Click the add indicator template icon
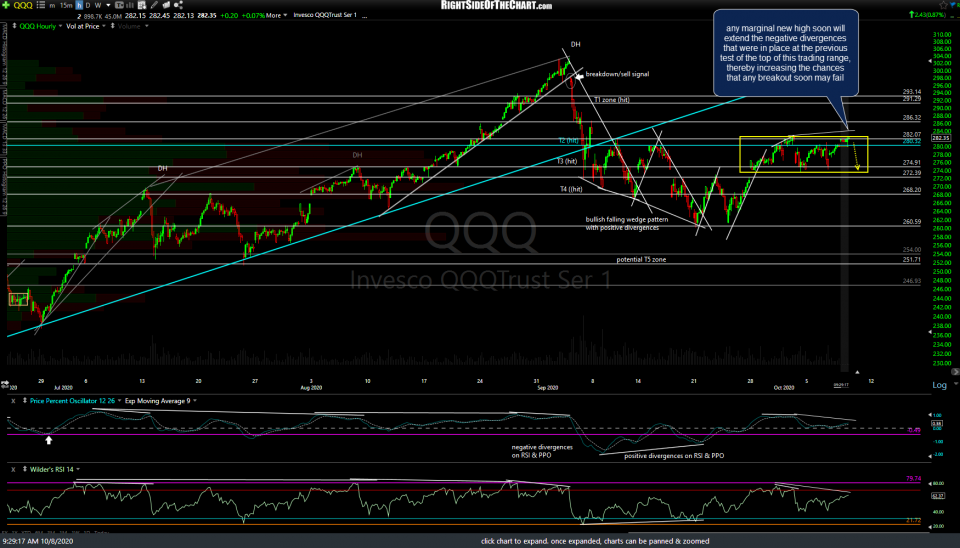 [x=141, y=5]
